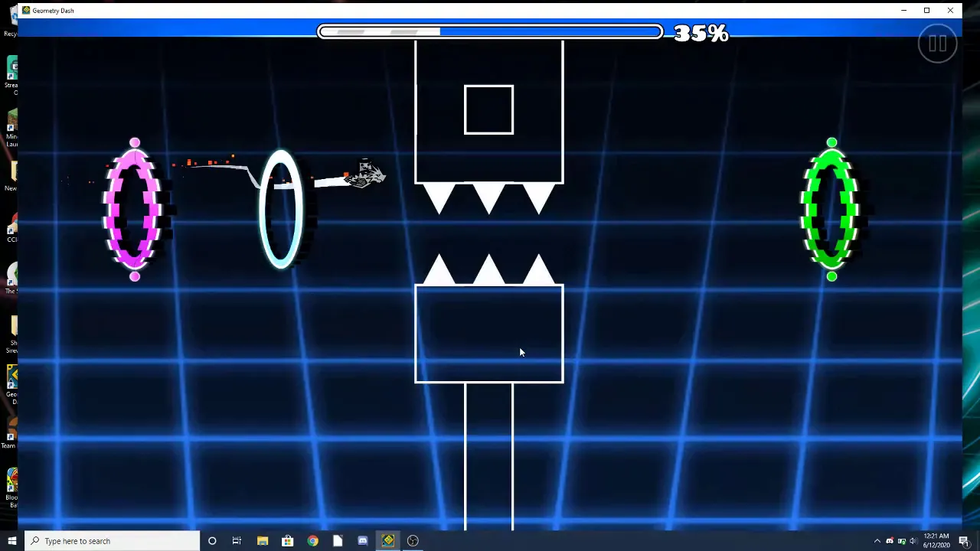Click the level progress bar
The height and width of the screenshot is (551, 980).
(490, 32)
